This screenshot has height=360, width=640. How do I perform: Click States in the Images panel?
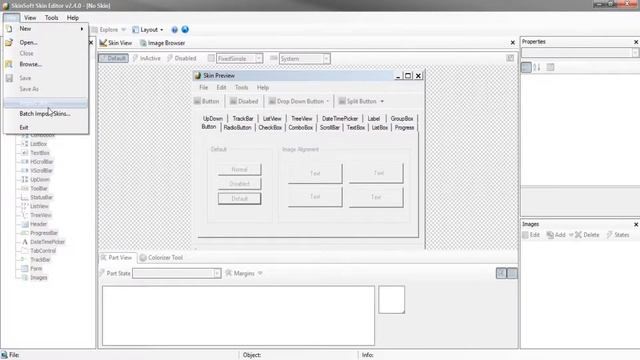[618, 235]
